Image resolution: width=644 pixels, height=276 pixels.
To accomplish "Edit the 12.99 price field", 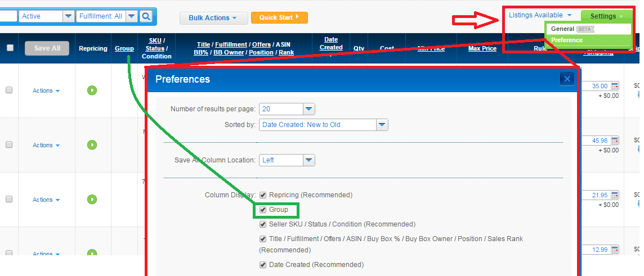I will tap(597, 250).
